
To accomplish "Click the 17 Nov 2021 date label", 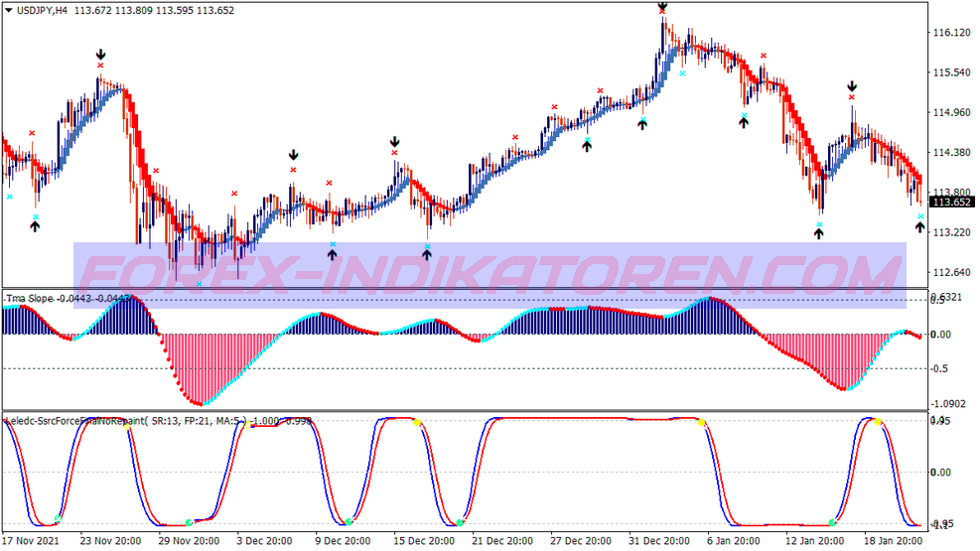I will (x=31, y=540).
